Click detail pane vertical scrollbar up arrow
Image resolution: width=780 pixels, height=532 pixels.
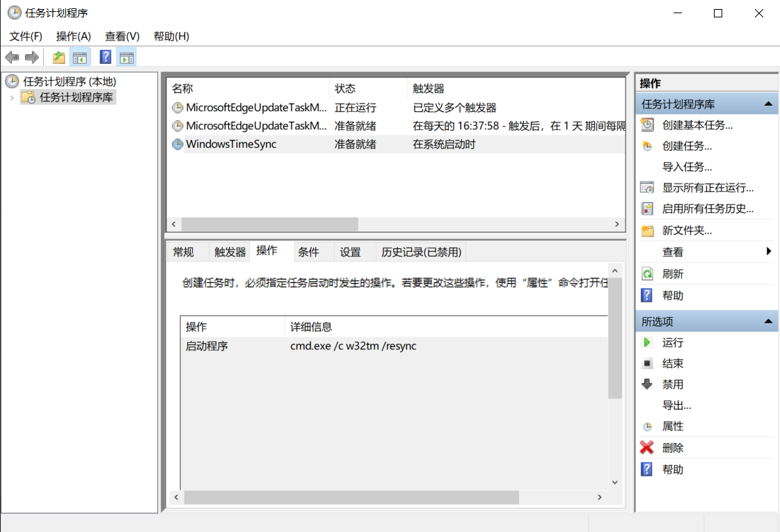tap(615, 271)
